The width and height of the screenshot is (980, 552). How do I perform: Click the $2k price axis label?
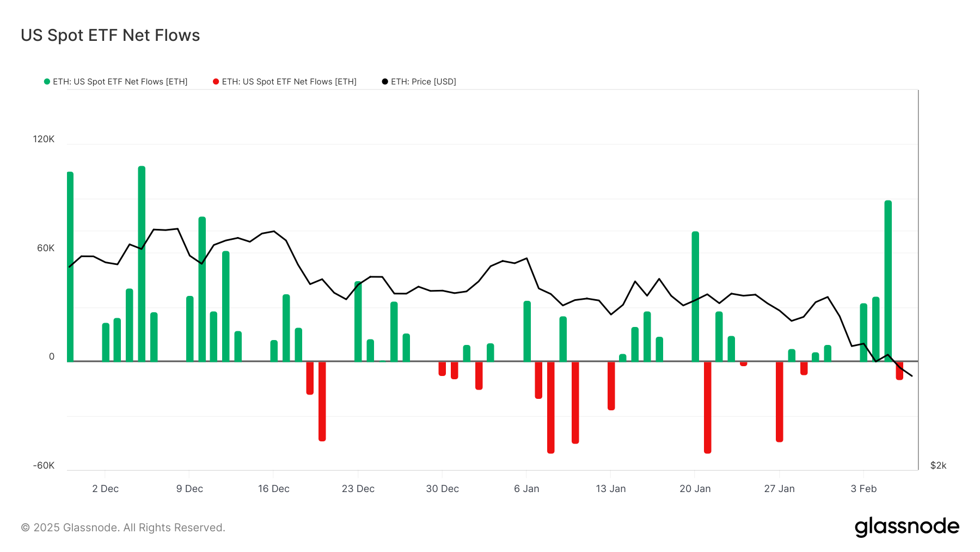tap(938, 466)
